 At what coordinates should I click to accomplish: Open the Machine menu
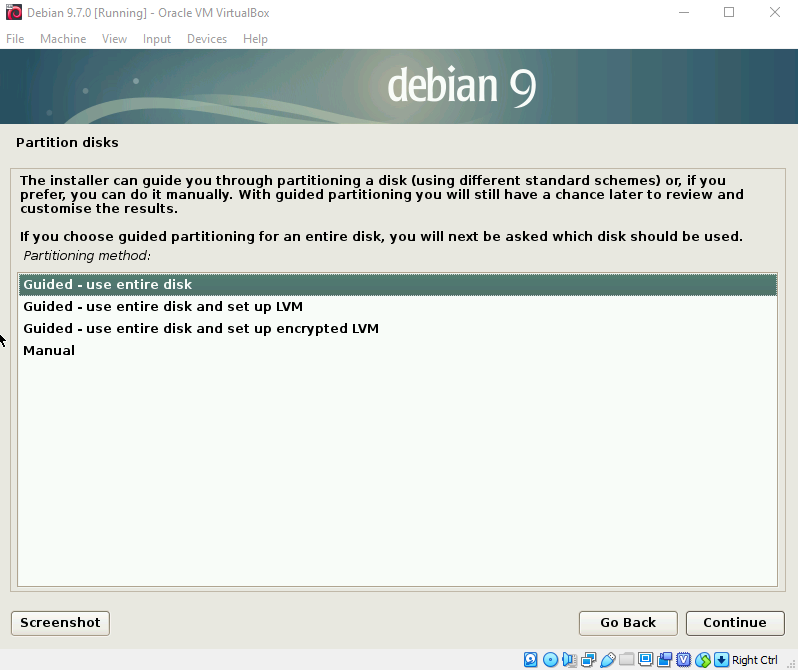pos(63,39)
